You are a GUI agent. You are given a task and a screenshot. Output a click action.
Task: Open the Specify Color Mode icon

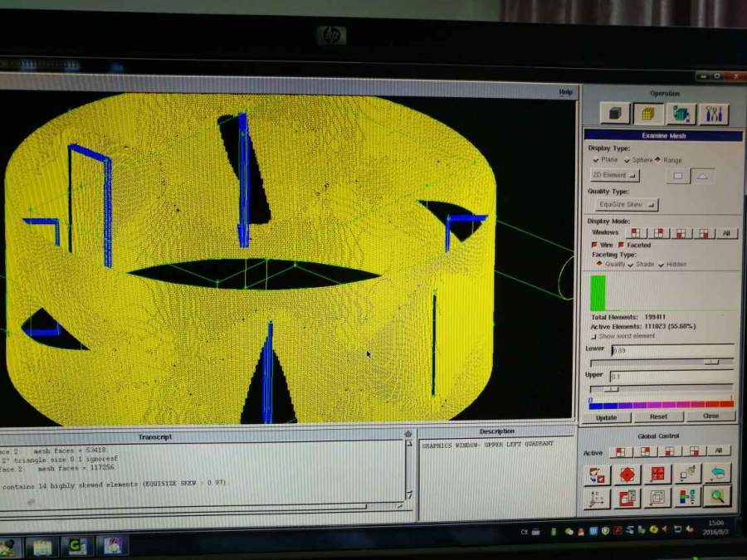tap(686, 497)
